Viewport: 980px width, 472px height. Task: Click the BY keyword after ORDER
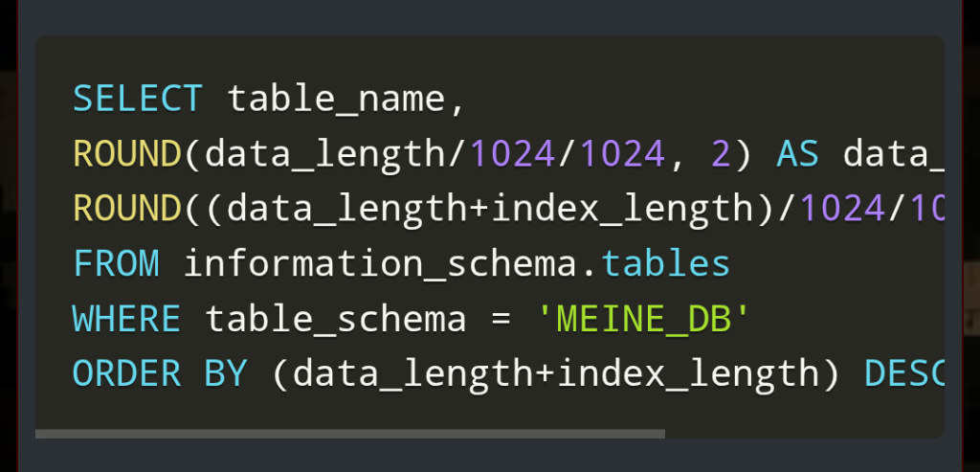[226, 373]
